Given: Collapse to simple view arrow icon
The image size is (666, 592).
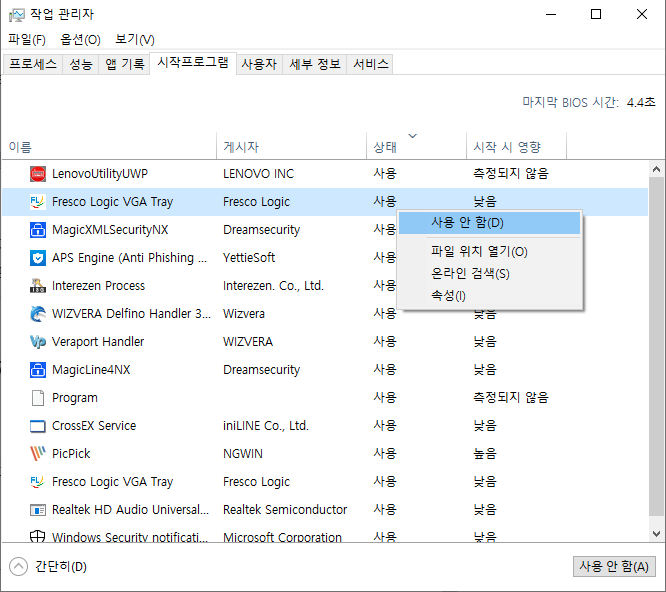Looking at the screenshot, I should [18, 567].
